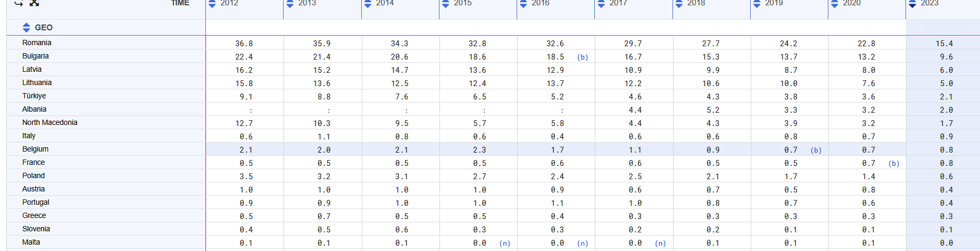980x251 pixels.
Task: Select the Portugal row label
Action: tap(36, 202)
